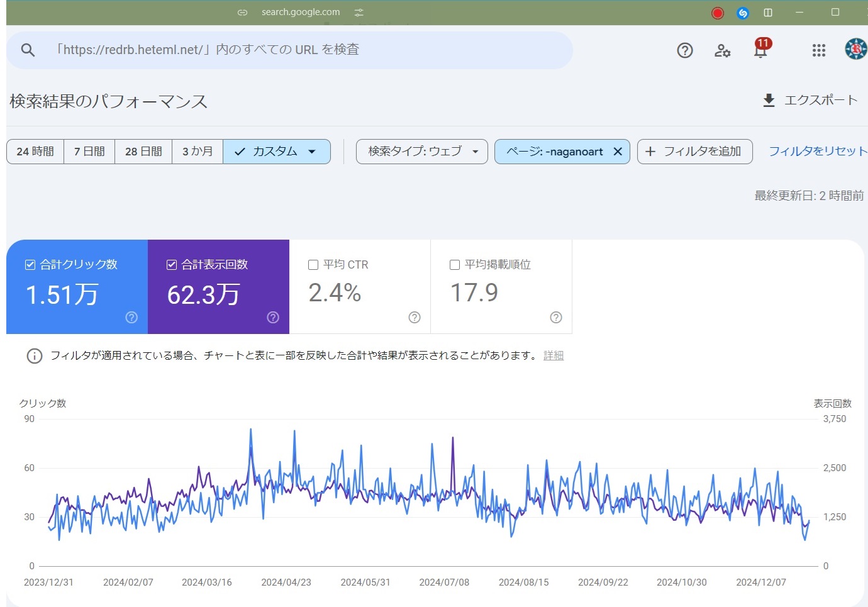
Task: Uncheck the 合計クリック数 checkbox
Action: pyautogui.click(x=30, y=265)
